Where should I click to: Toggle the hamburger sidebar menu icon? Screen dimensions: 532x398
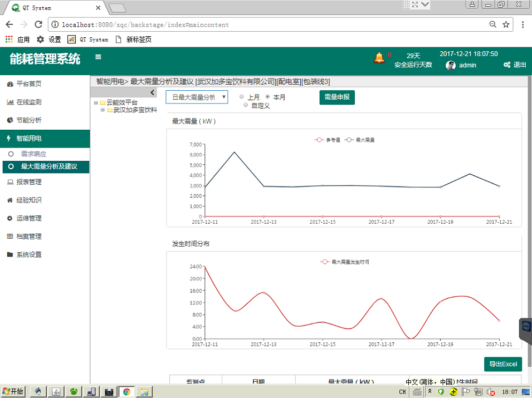pyautogui.click(x=98, y=57)
